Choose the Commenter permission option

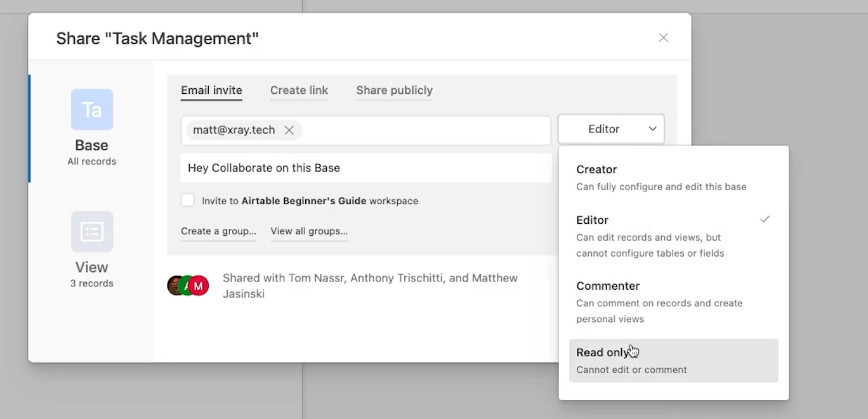674,302
